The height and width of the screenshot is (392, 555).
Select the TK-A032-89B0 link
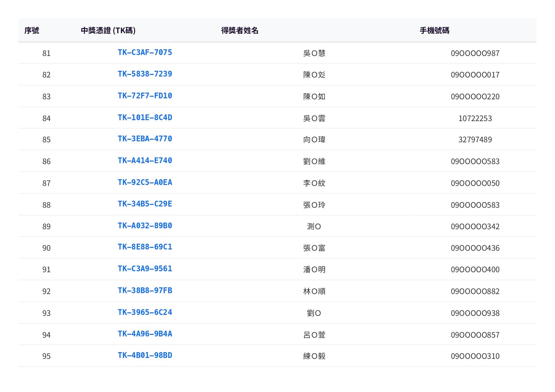click(x=145, y=226)
